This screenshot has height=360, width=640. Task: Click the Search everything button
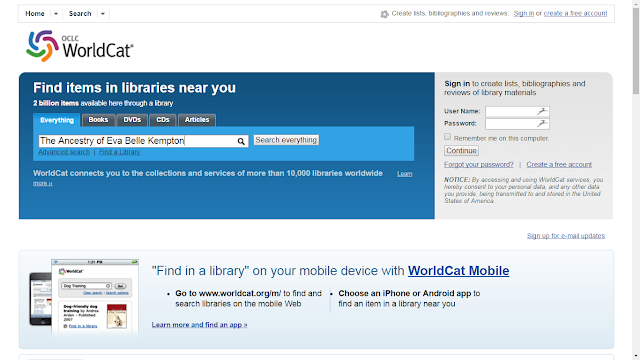[x=286, y=140]
